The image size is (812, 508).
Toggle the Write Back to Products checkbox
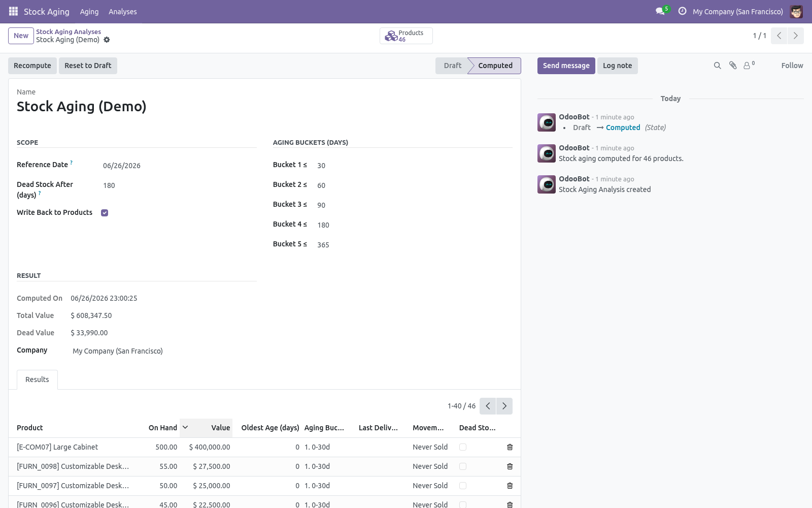click(x=105, y=213)
